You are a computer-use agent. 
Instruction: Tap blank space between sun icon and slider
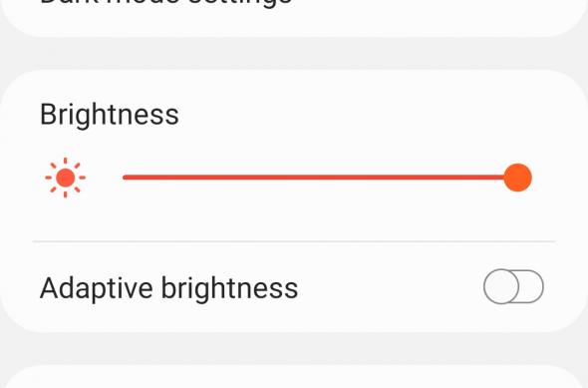105,178
